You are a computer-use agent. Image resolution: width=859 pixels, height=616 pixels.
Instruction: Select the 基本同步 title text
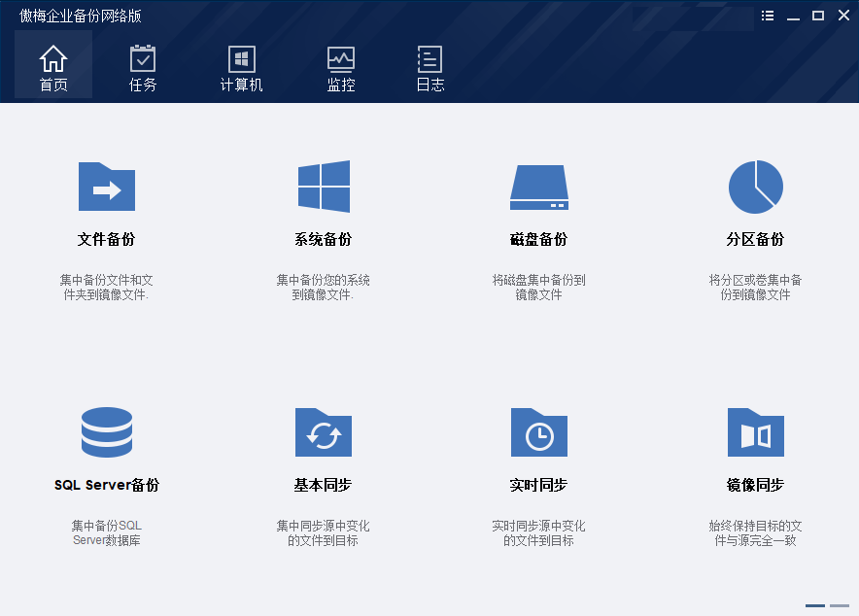323,485
